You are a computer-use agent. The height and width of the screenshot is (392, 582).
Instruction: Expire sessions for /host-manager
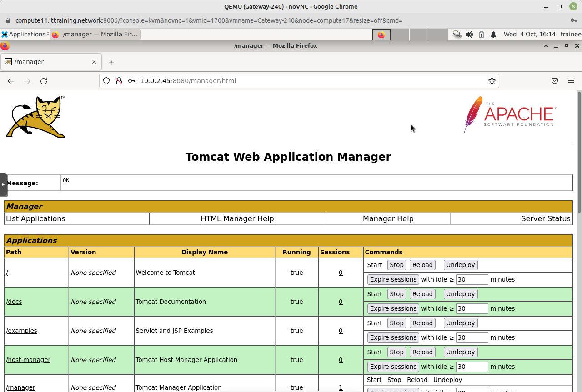pos(393,367)
